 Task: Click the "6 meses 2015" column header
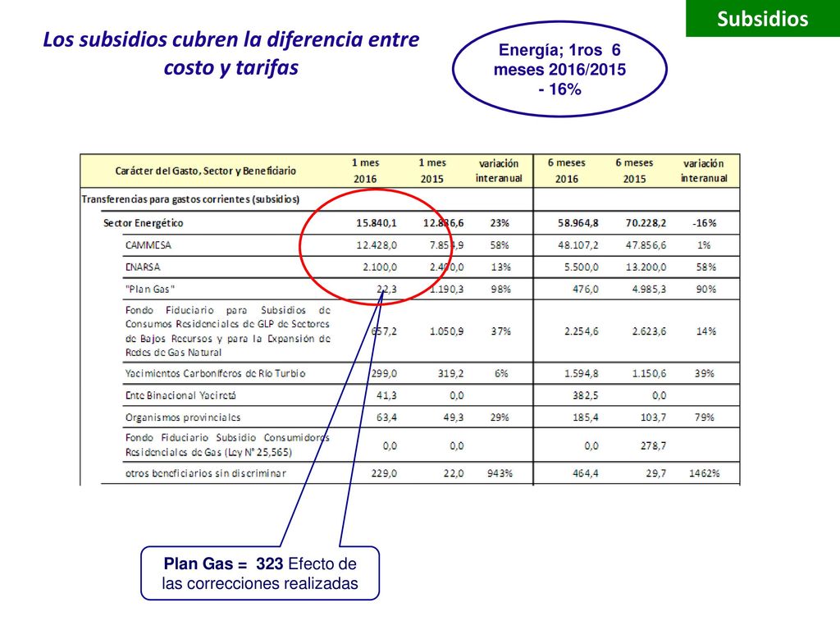[x=634, y=171]
